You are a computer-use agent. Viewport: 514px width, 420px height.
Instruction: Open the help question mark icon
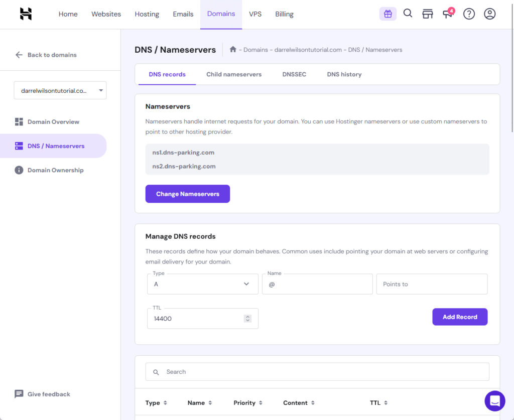click(469, 14)
